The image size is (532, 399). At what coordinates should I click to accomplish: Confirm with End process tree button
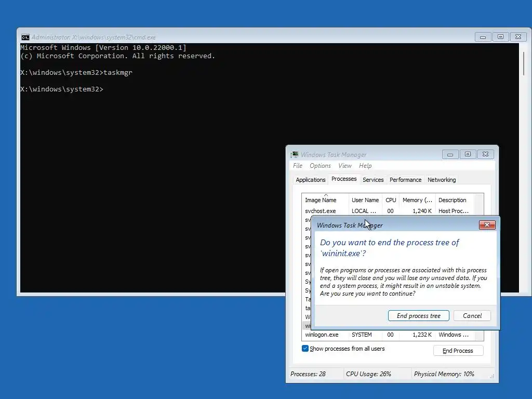[x=418, y=316]
